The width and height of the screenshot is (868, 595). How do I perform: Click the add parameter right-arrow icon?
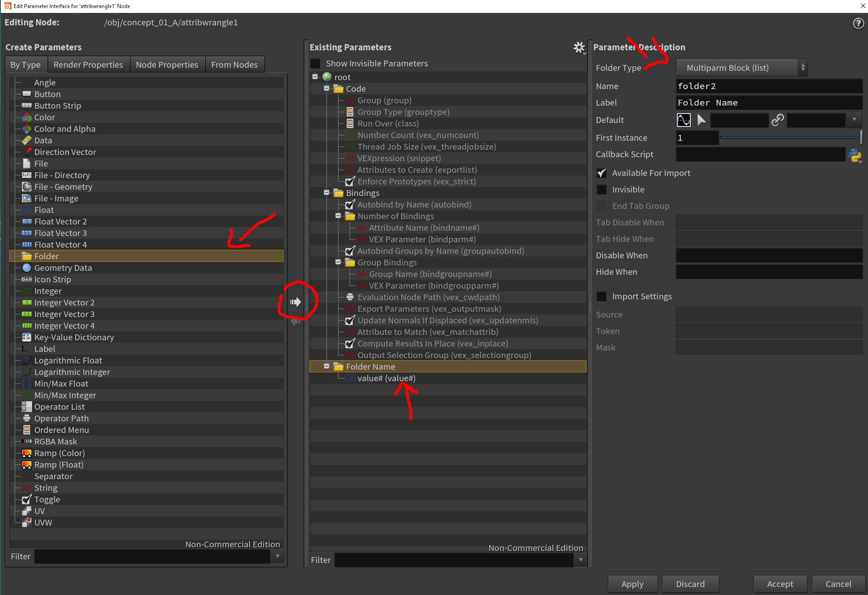coord(295,302)
